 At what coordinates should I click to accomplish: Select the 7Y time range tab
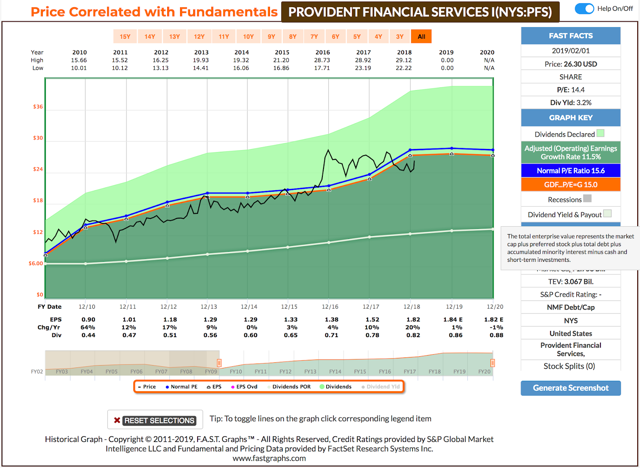pos(314,37)
